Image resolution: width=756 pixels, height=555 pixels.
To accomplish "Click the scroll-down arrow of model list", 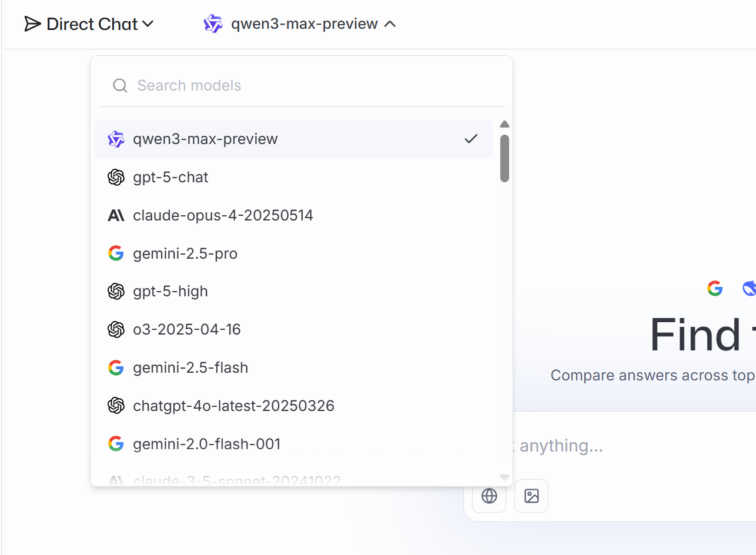I will point(504,477).
